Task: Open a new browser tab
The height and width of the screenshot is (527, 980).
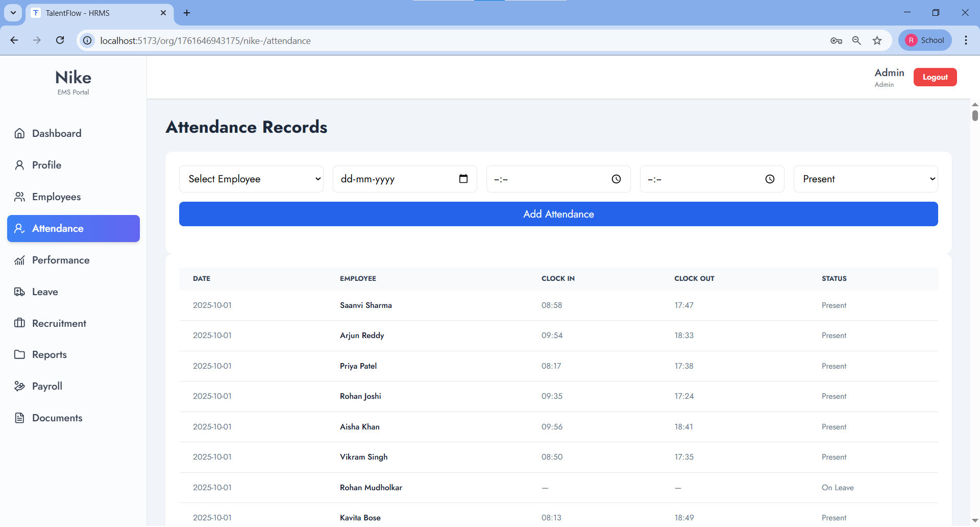Action: point(187,13)
